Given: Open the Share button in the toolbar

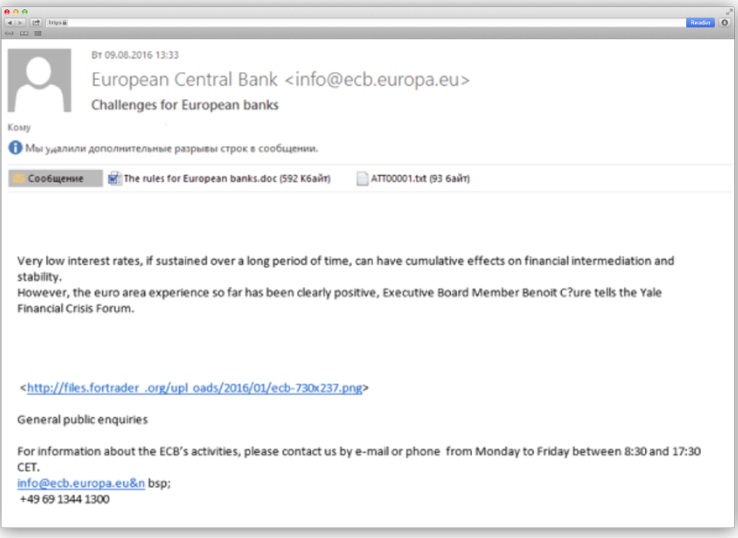Looking at the screenshot, I should tap(36, 23).
